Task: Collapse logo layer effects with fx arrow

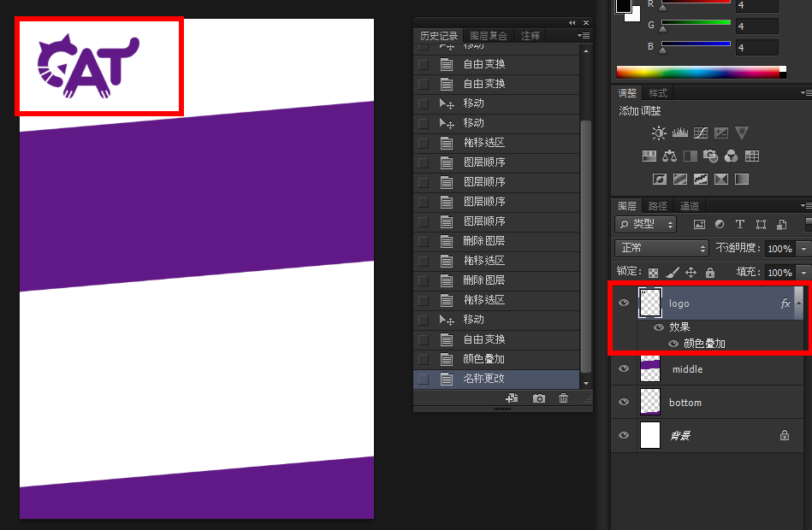Action: [x=798, y=303]
